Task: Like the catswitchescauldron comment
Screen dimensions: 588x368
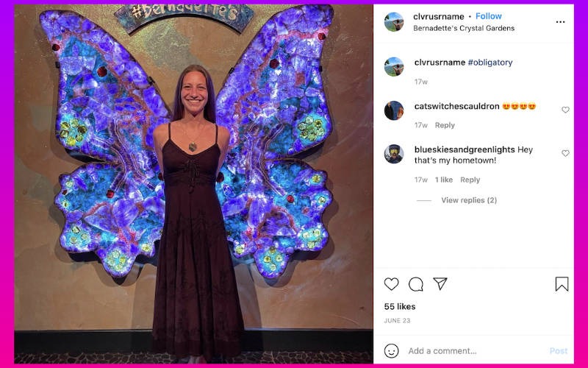Action: click(565, 110)
